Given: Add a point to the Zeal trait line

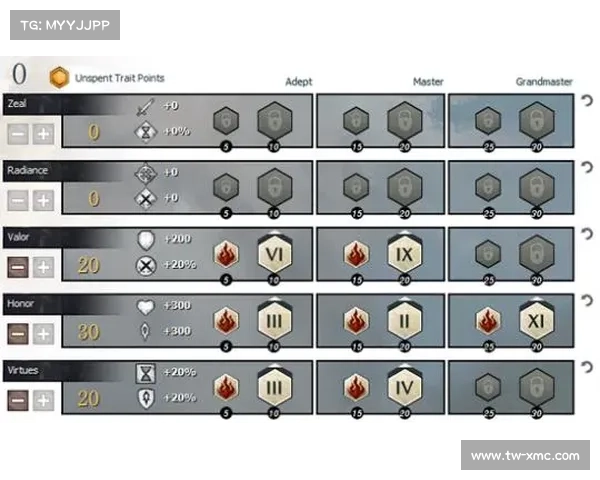Looking at the screenshot, I should (43, 134).
